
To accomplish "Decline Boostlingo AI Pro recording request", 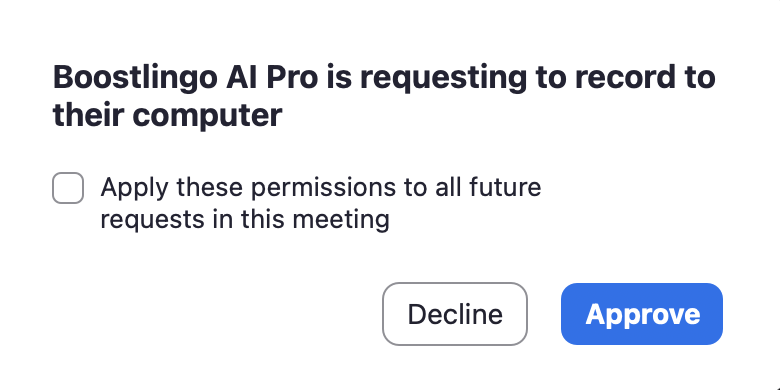I will (x=455, y=314).
